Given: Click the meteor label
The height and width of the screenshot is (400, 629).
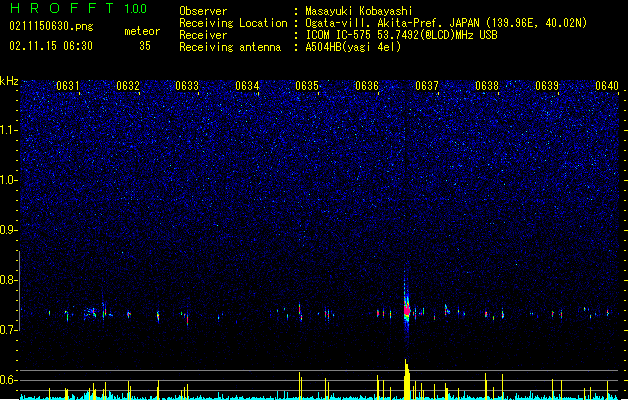Looking at the screenshot, I should [142, 31].
